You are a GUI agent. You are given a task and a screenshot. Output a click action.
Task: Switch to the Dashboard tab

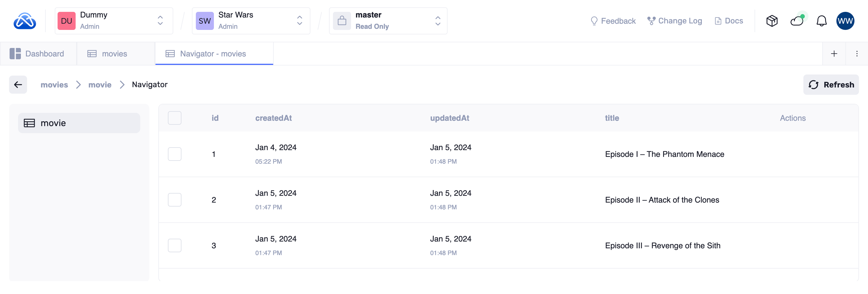tap(37, 54)
